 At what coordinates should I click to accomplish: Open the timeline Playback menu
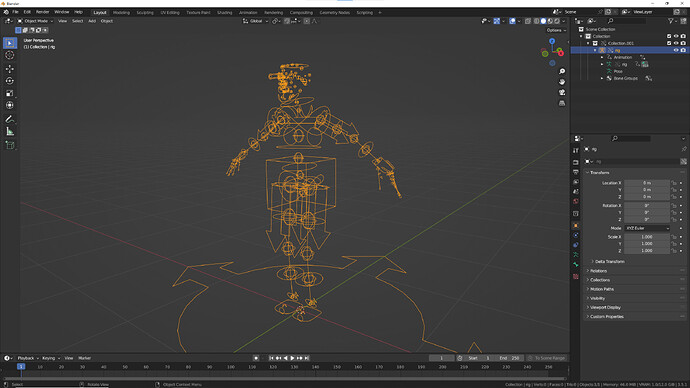28,358
